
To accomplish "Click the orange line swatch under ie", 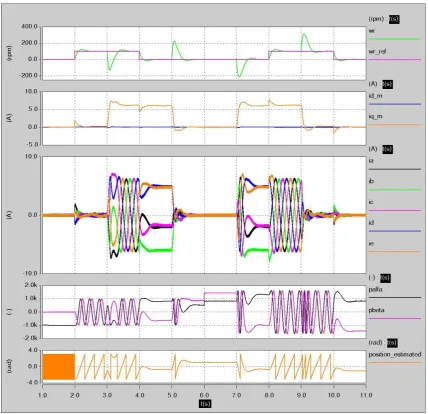I will (x=394, y=252).
